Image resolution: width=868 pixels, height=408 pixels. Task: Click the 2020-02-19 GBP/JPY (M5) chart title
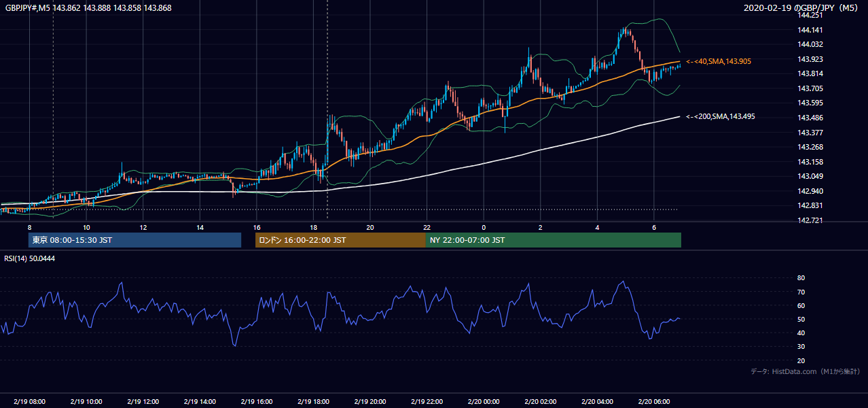[x=801, y=7]
